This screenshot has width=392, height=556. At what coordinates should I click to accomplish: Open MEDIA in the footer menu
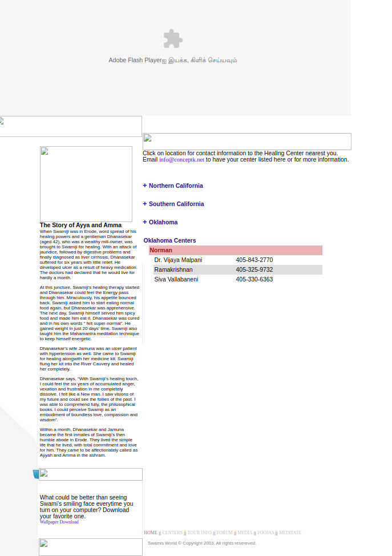click(x=245, y=533)
